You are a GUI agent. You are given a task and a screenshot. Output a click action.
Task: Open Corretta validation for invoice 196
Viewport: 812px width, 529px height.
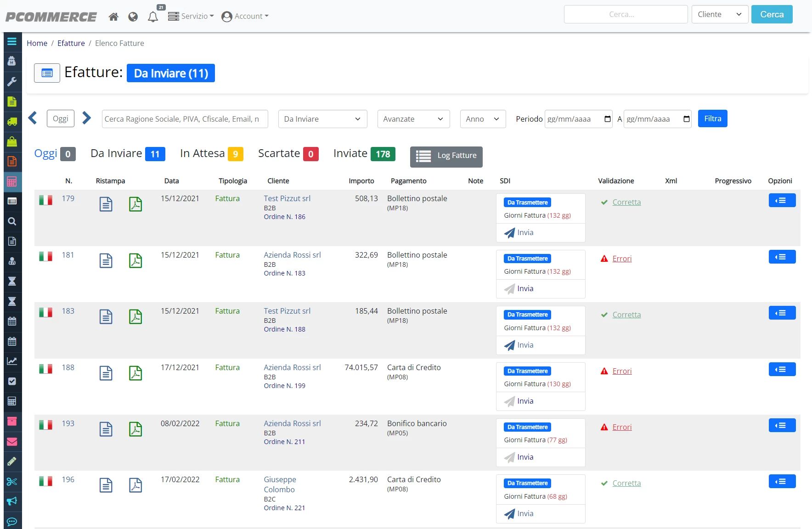click(626, 483)
